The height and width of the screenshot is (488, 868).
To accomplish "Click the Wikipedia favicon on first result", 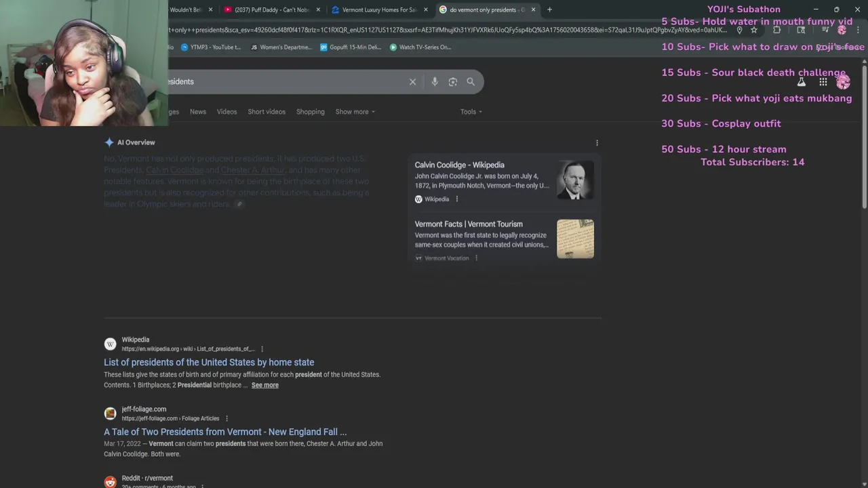I will (x=110, y=344).
